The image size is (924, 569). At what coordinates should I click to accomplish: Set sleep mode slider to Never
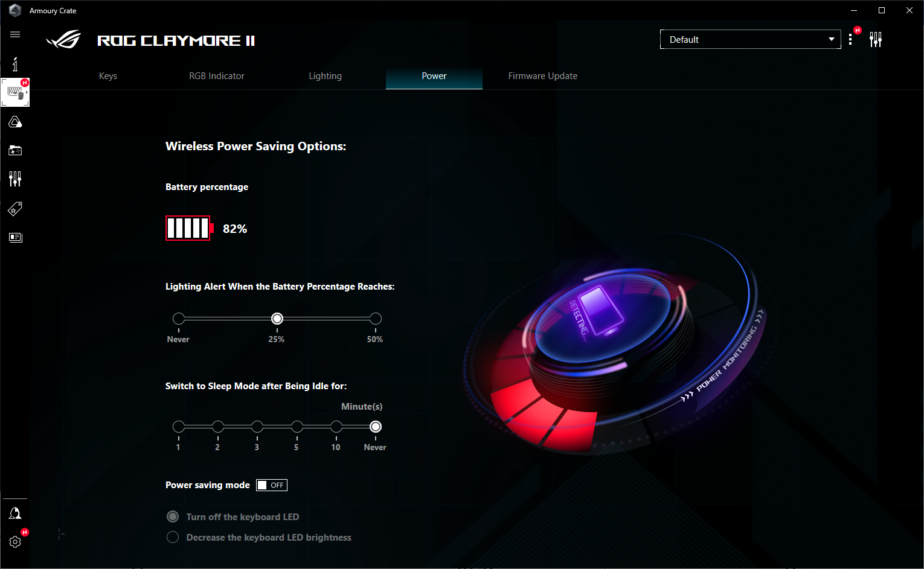tap(376, 427)
